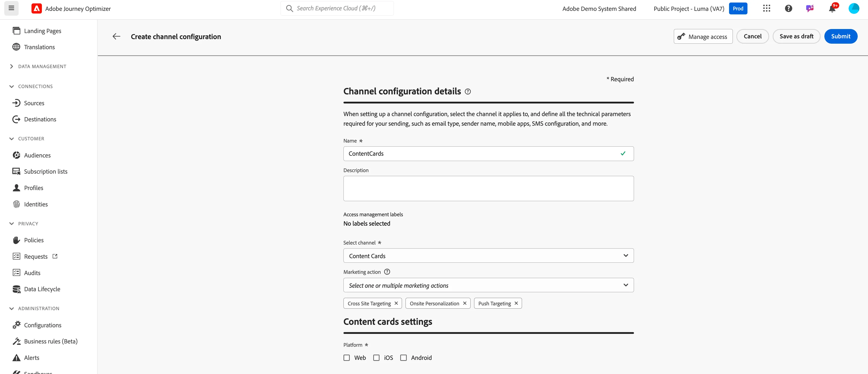Open the user profile avatar
Screen dimensions: 868x374
click(x=854, y=8)
